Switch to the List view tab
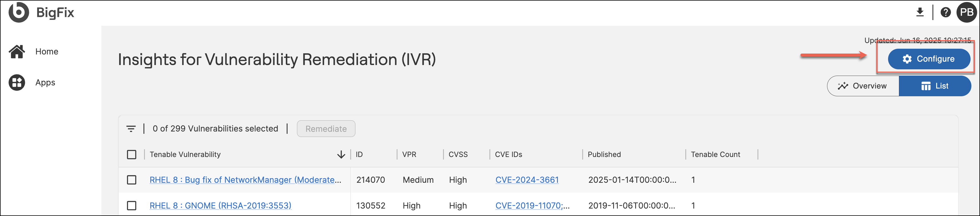This screenshot has height=216, width=980. coord(935,86)
